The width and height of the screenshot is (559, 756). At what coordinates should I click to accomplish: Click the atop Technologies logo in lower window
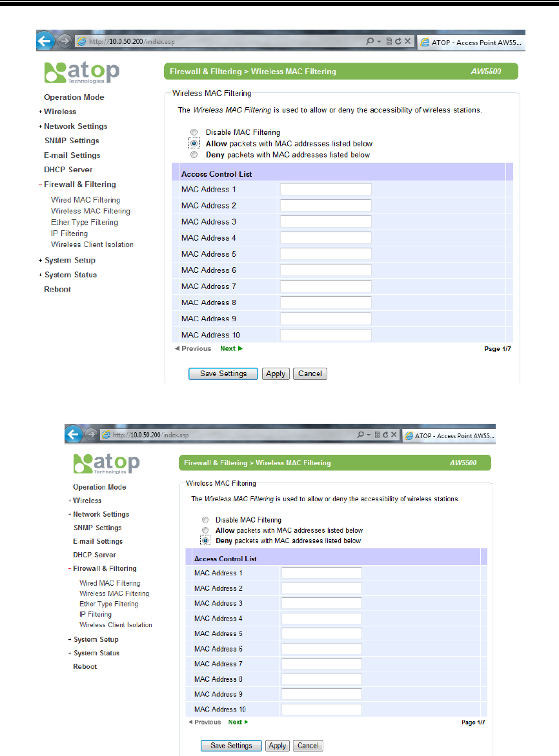[107, 464]
